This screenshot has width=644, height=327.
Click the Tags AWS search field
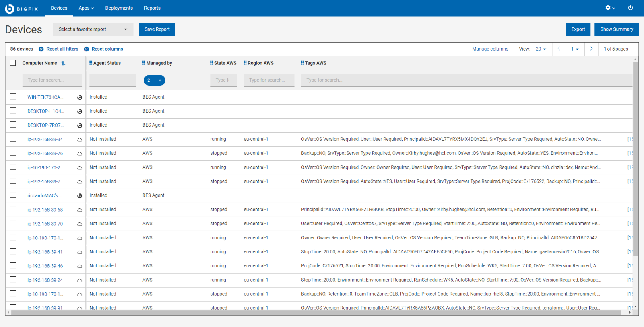coord(467,80)
